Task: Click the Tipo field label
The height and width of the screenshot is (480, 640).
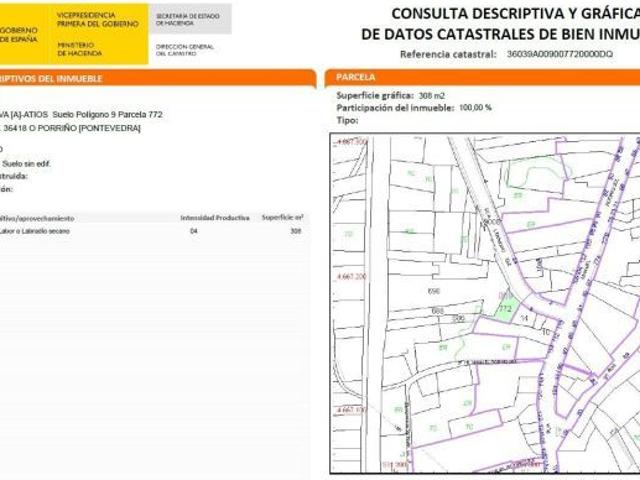Action: [347, 119]
